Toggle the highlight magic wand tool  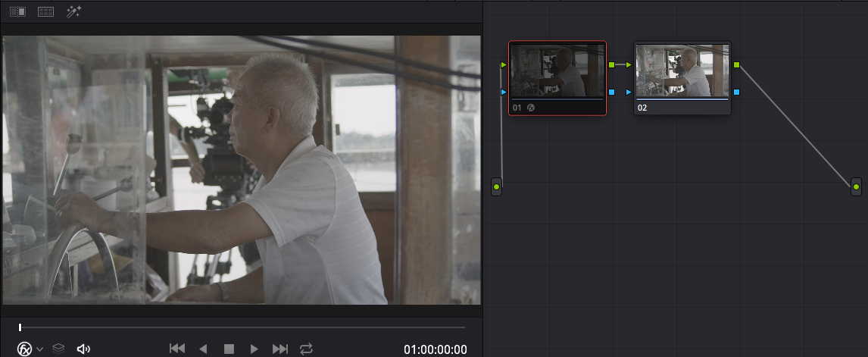pyautogui.click(x=73, y=11)
